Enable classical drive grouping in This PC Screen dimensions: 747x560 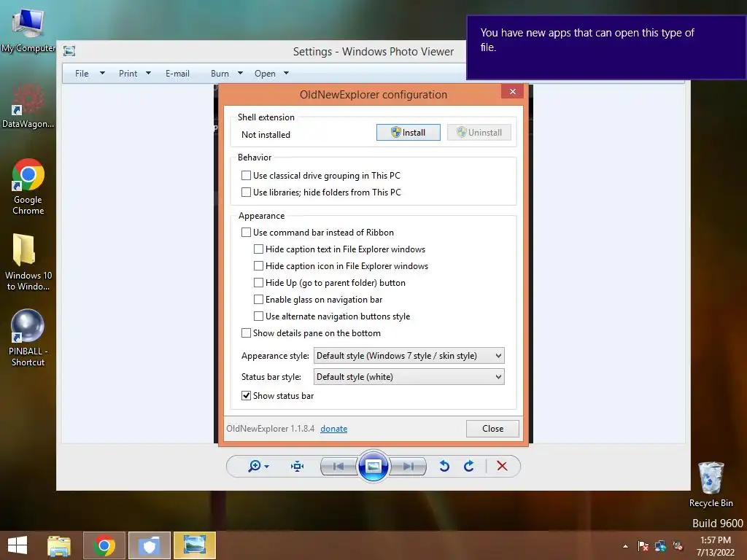tap(321, 176)
